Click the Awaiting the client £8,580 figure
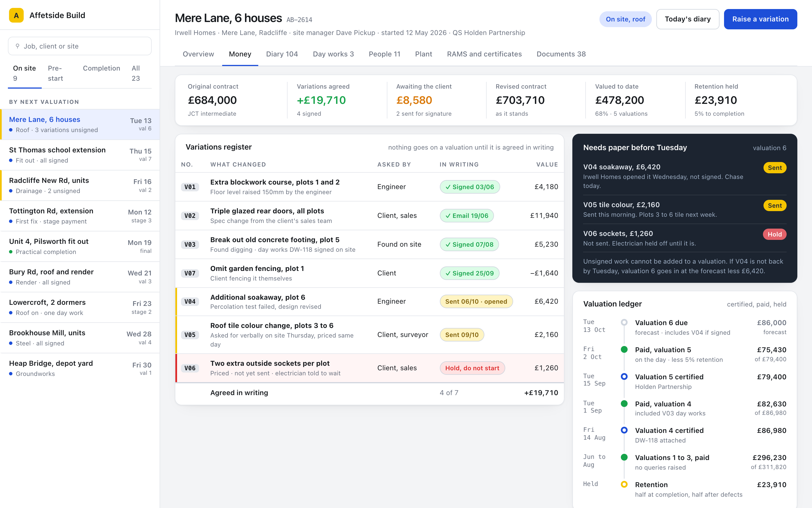Viewport: 812px width, 508px height. 414,100
